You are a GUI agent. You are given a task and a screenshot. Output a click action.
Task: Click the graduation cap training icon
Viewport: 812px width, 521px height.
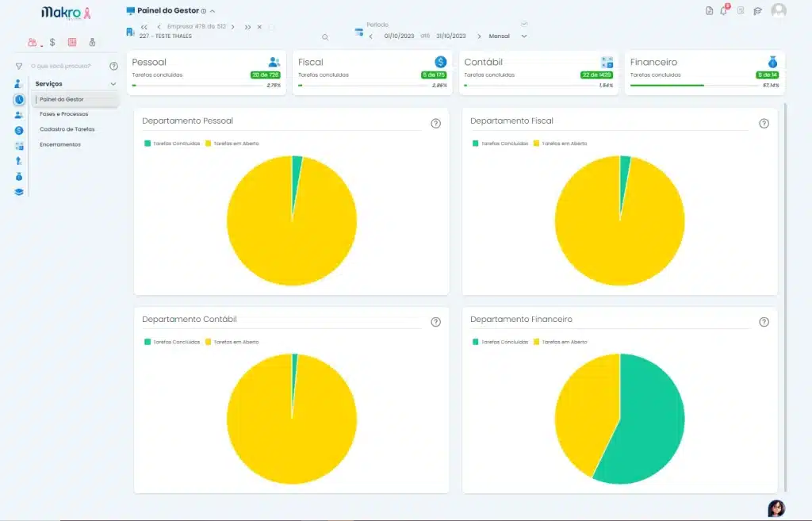[757, 11]
